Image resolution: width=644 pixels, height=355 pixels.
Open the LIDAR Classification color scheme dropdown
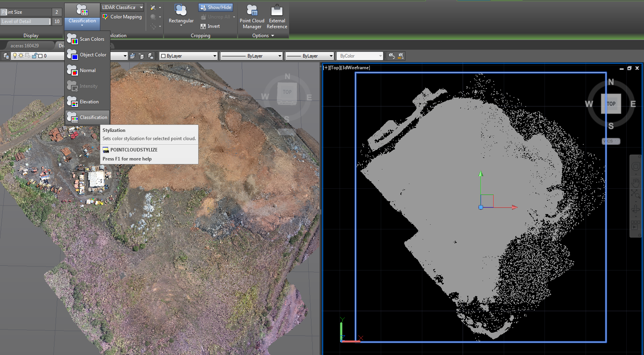pos(141,7)
